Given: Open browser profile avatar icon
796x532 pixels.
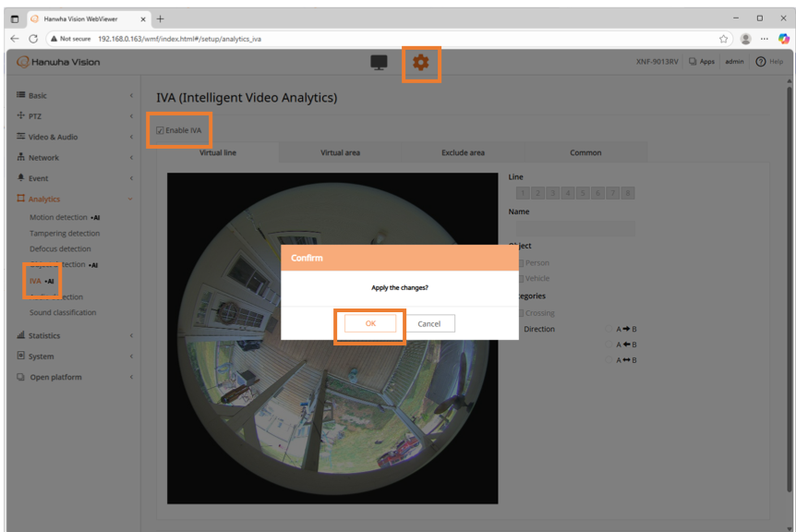Looking at the screenshot, I should click(x=746, y=39).
